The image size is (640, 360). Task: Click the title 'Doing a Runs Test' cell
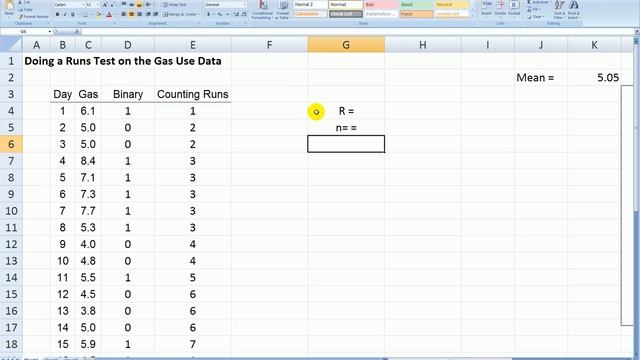[x=123, y=61]
